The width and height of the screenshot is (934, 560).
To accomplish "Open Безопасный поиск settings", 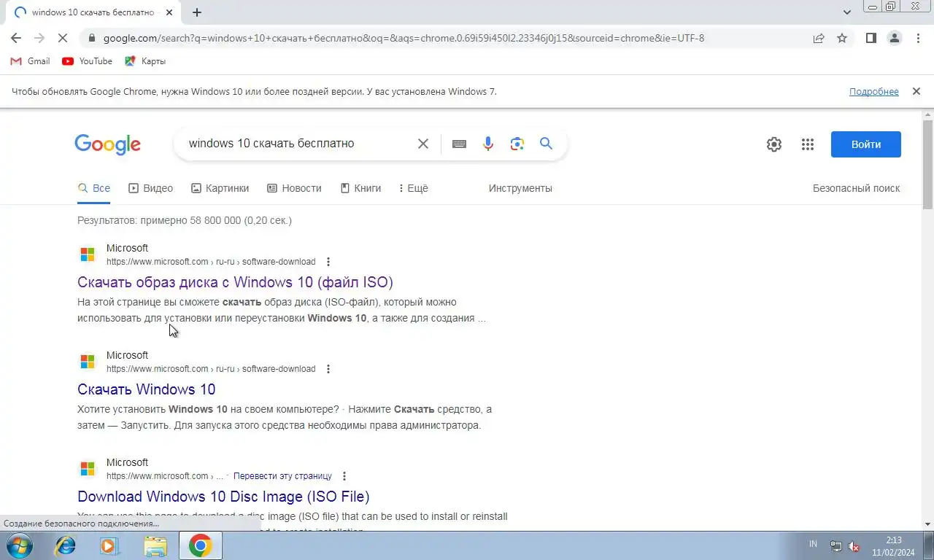I will tap(856, 188).
